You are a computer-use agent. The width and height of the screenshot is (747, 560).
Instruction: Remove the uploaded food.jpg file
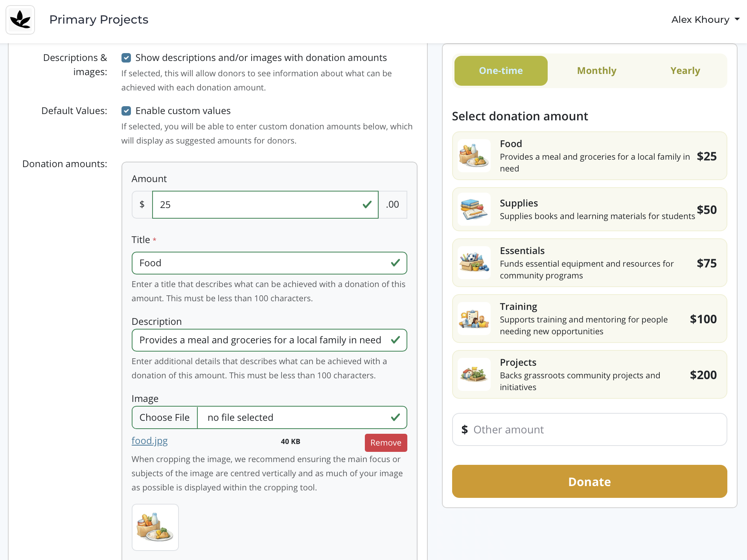point(386,442)
